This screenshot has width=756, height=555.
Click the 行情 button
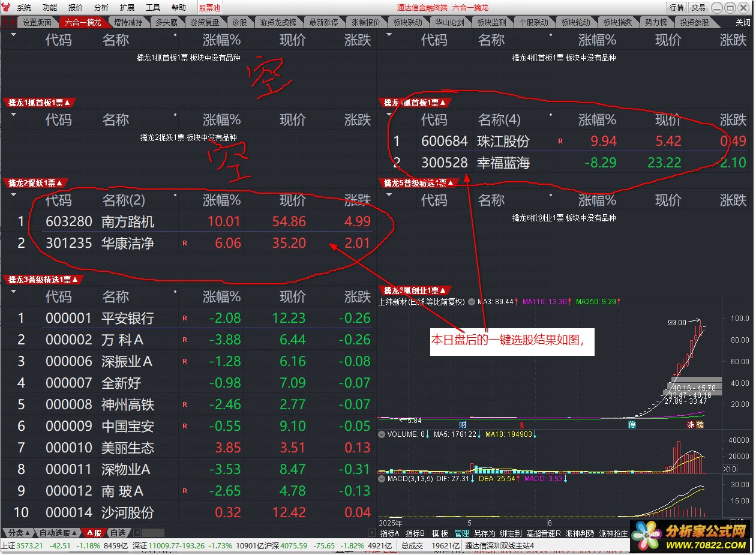click(x=676, y=8)
